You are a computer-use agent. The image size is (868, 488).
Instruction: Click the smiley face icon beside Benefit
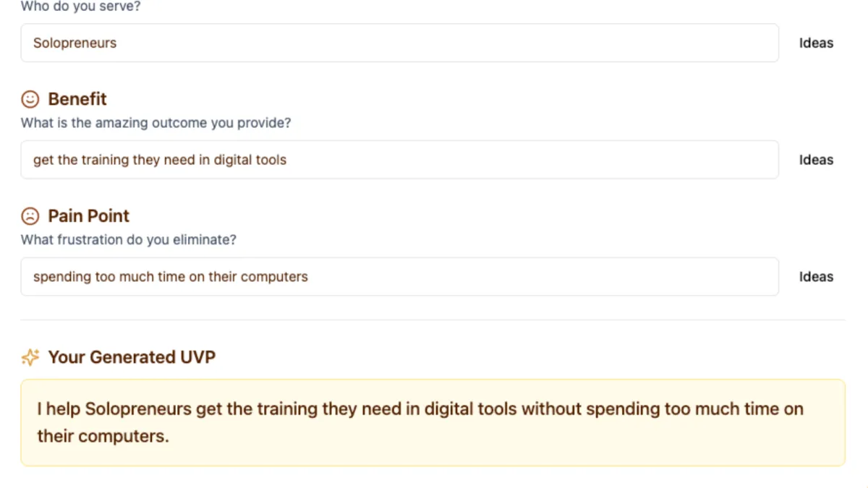(x=30, y=99)
